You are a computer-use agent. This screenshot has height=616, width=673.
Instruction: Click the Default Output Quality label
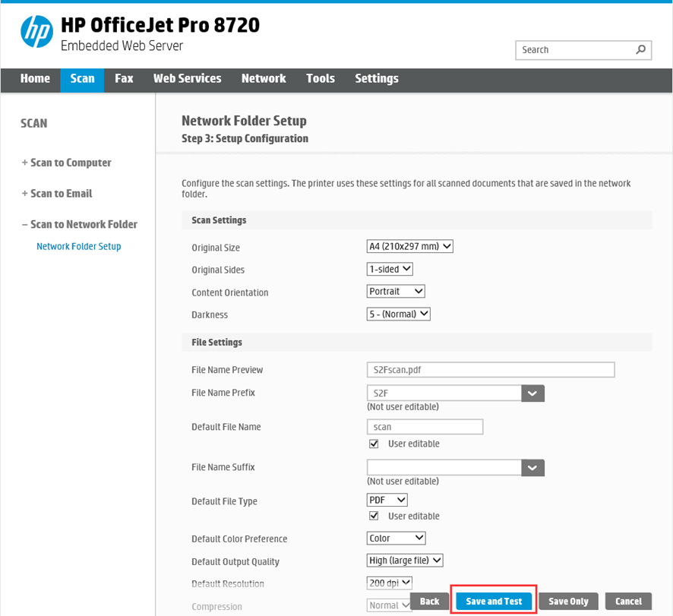(235, 562)
